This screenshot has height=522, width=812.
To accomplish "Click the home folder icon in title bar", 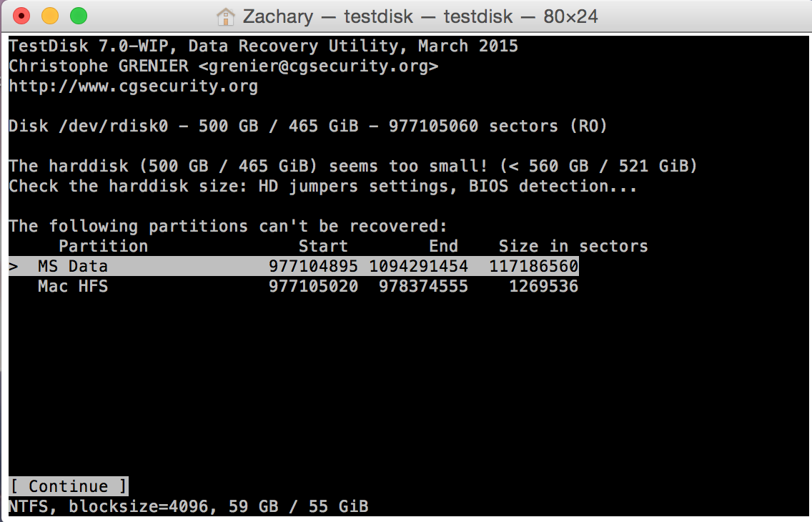I will (x=225, y=16).
